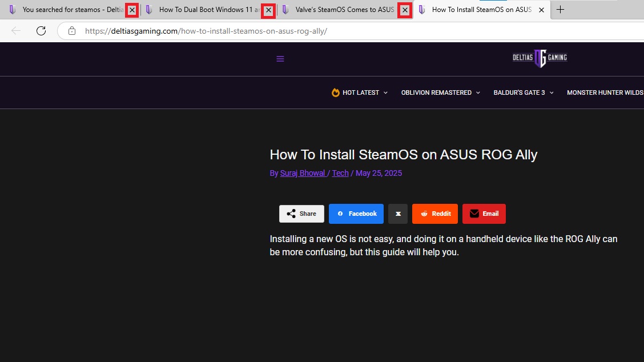
Task: Close the 'Valve's SteamOS Comes to ASUS' tab
Action: tap(405, 10)
